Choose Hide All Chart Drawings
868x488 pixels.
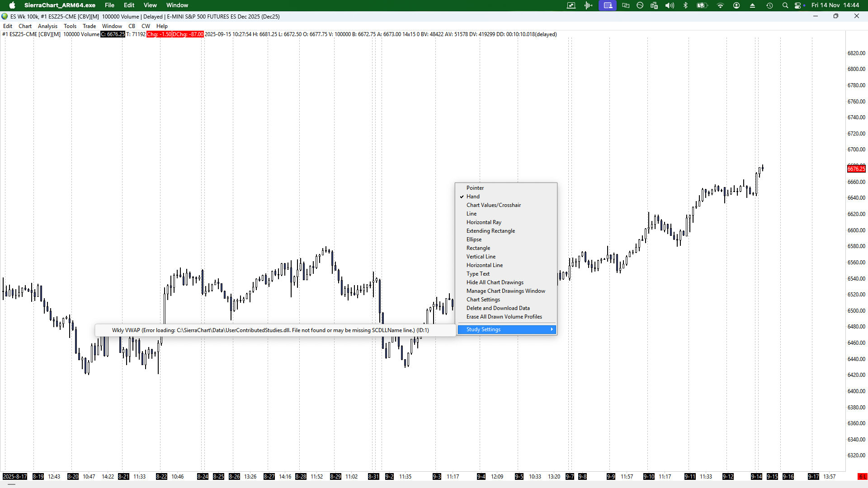click(x=495, y=282)
